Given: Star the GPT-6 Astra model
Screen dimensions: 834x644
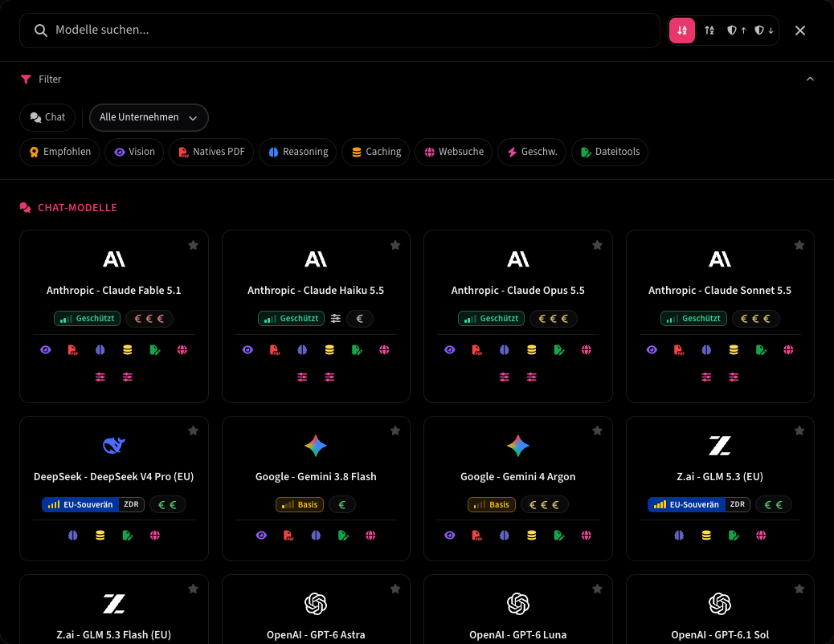Looking at the screenshot, I should point(395,589).
